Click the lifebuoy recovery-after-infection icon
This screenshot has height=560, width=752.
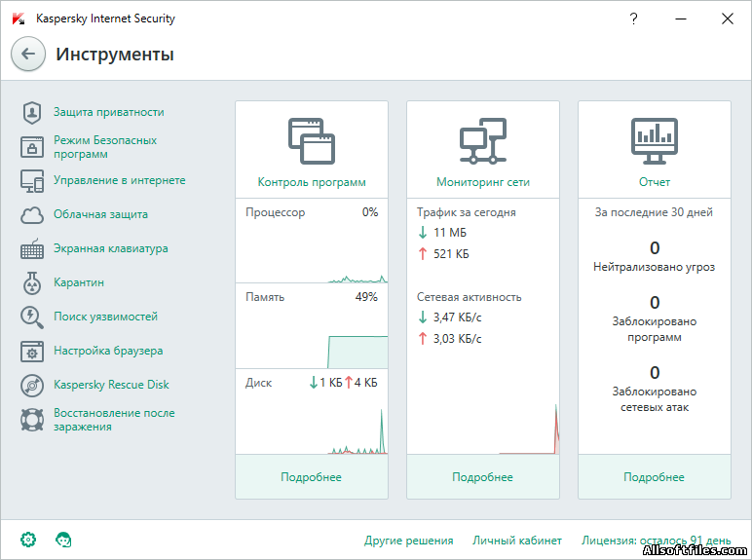pyautogui.click(x=32, y=420)
